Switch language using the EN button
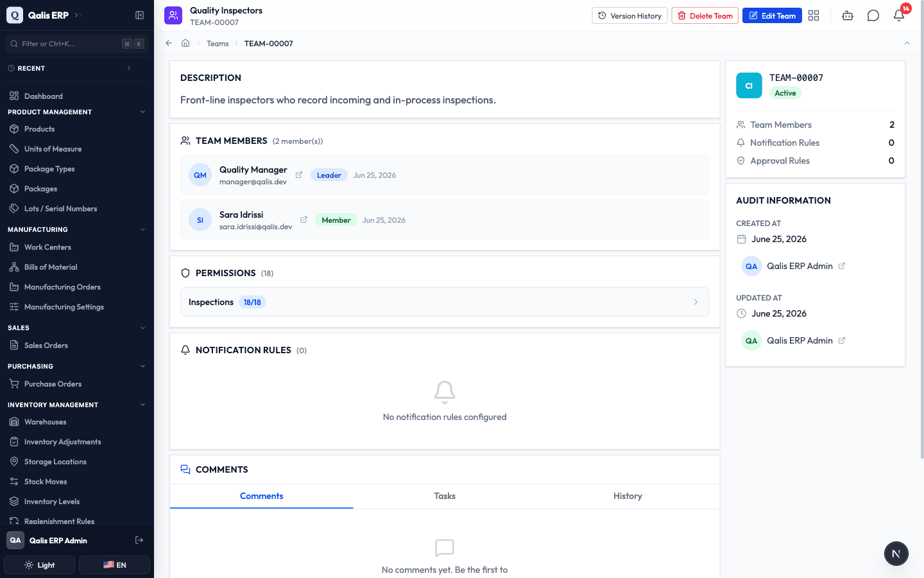This screenshot has width=924, height=578. tap(115, 565)
